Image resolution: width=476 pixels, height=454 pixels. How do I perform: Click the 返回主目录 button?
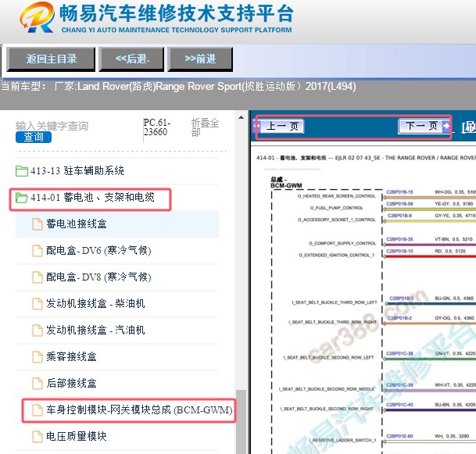coord(51,59)
